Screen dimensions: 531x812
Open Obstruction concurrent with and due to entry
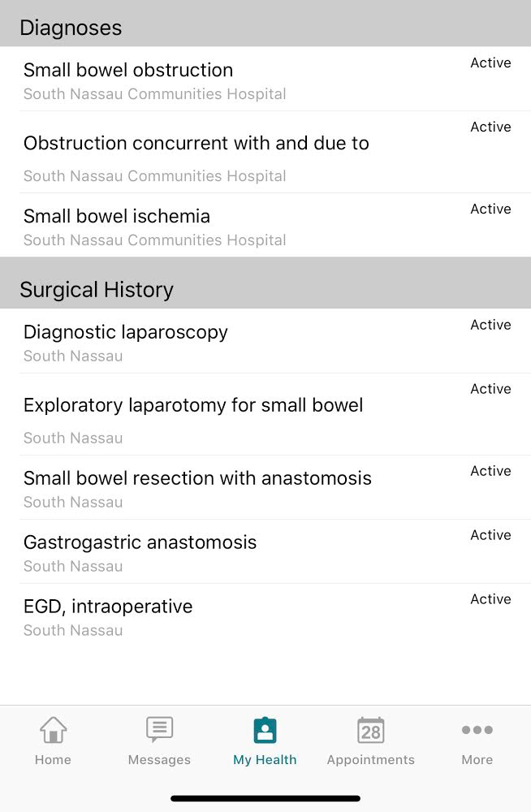tap(265, 153)
